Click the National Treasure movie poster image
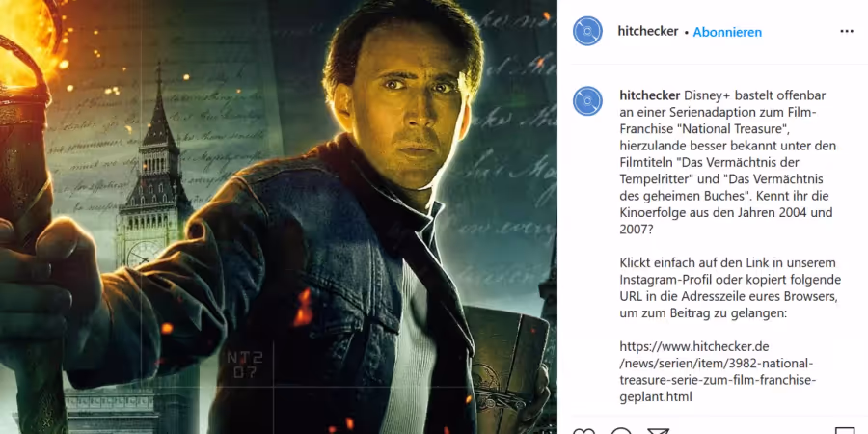The image size is (868, 434). pyautogui.click(x=279, y=217)
